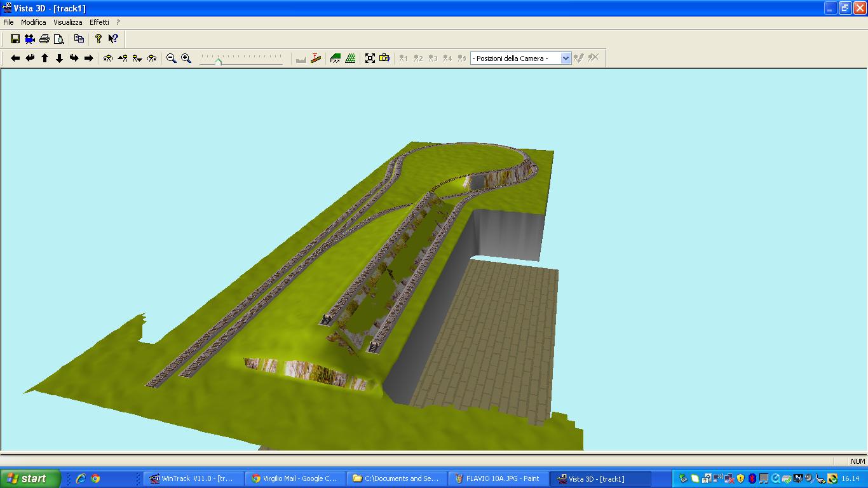Select camera position 5 icon
The image size is (868, 488).
coord(462,58)
